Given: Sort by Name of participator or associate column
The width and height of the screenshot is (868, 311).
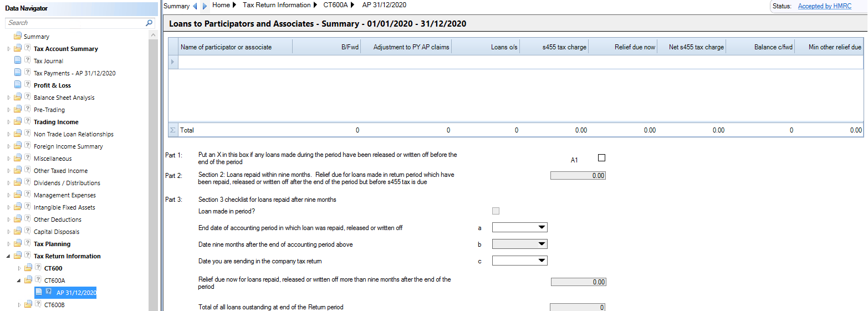Looking at the screenshot, I should pos(235,47).
